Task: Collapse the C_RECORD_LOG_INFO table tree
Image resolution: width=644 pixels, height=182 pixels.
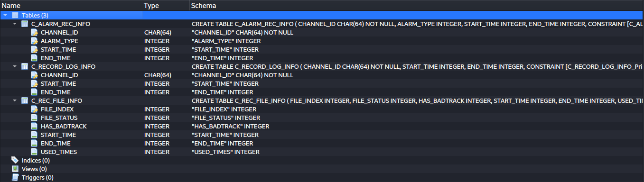Action: point(15,66)
